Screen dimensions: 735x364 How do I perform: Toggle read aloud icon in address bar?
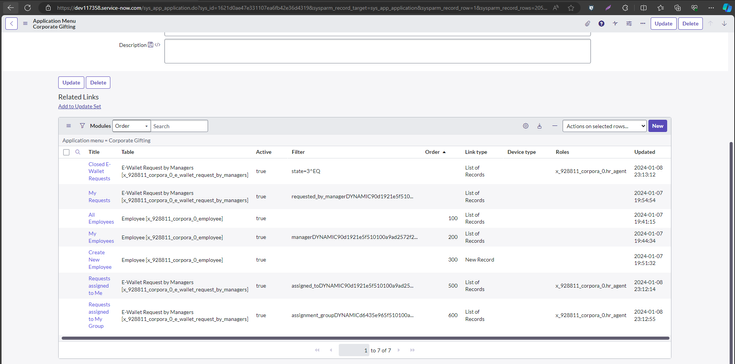(x=556, y=7)
